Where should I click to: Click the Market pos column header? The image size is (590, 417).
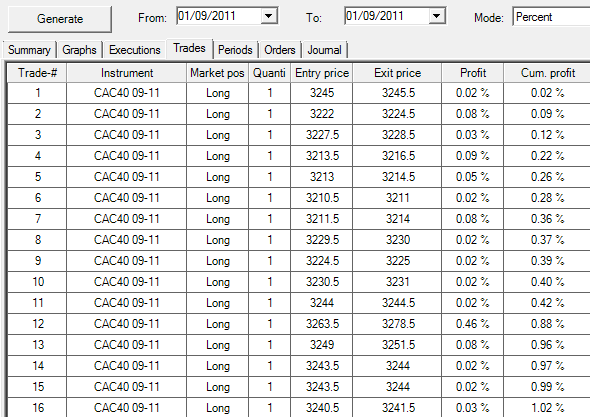pyautogui.click(x=217, y=73)
